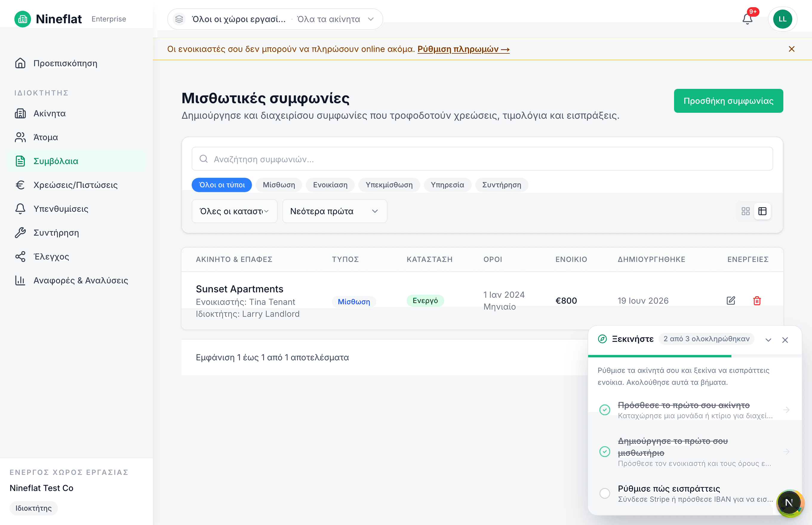Click the ΑΚΙΝΗΤΟ & ΕΠΑΦΕΣ column header

[234, 260]
